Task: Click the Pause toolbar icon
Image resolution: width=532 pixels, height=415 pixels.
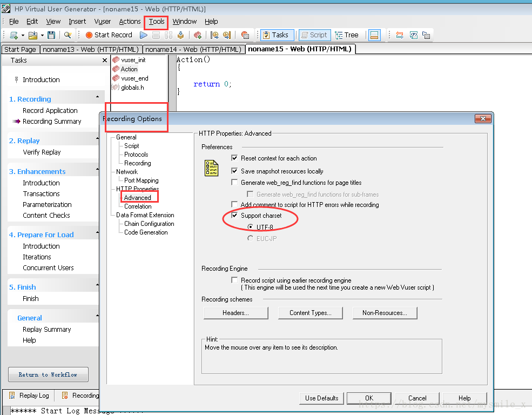Action: pos(169,35)
